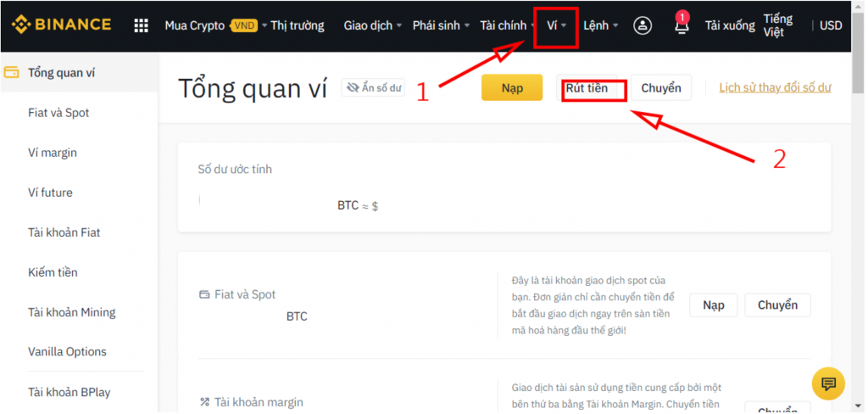Click the Tài khoản margin account label
The image size is (868, 414).
click(259, 402)
